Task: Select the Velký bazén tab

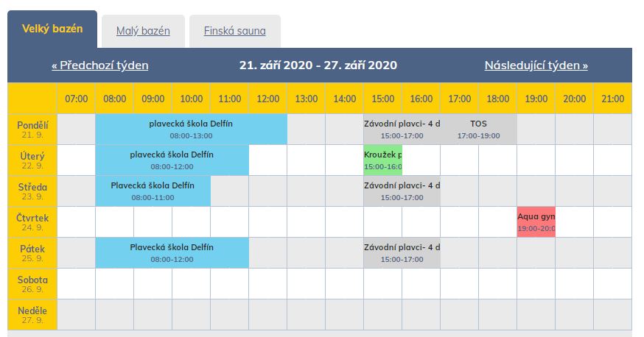Action: (52, 29)
